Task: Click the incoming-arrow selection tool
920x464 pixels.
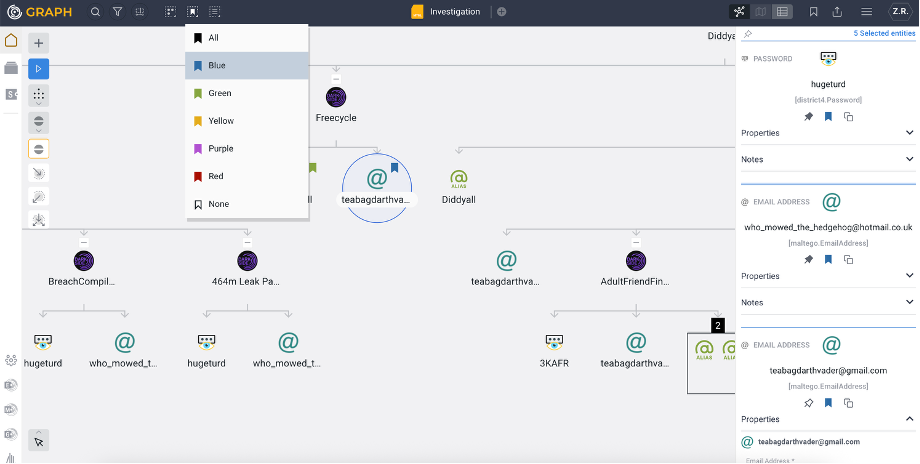Action: (39, 173)
